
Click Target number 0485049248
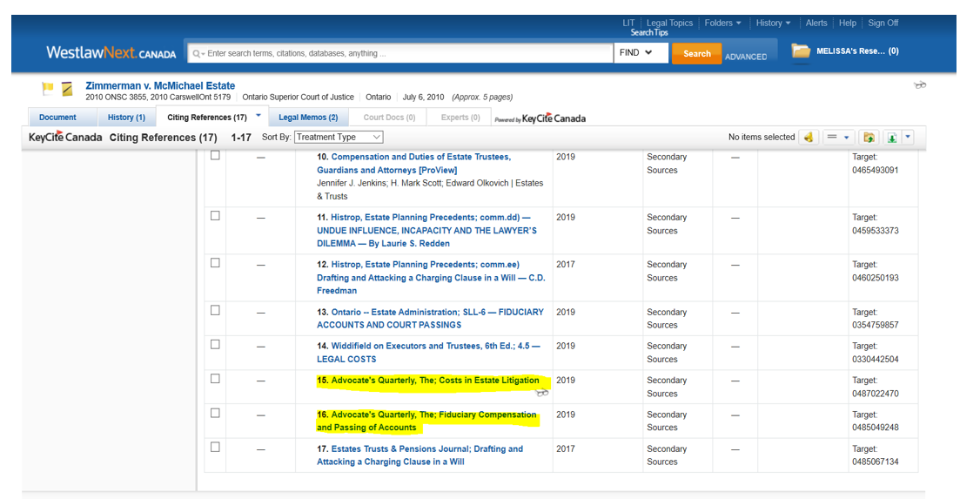[x=875, y=427]
